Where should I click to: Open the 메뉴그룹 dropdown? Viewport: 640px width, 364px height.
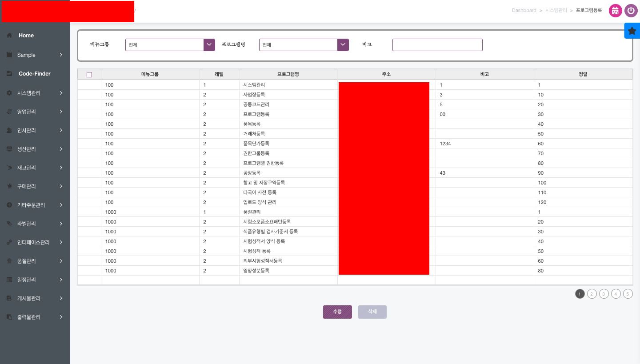coord(209,45)
